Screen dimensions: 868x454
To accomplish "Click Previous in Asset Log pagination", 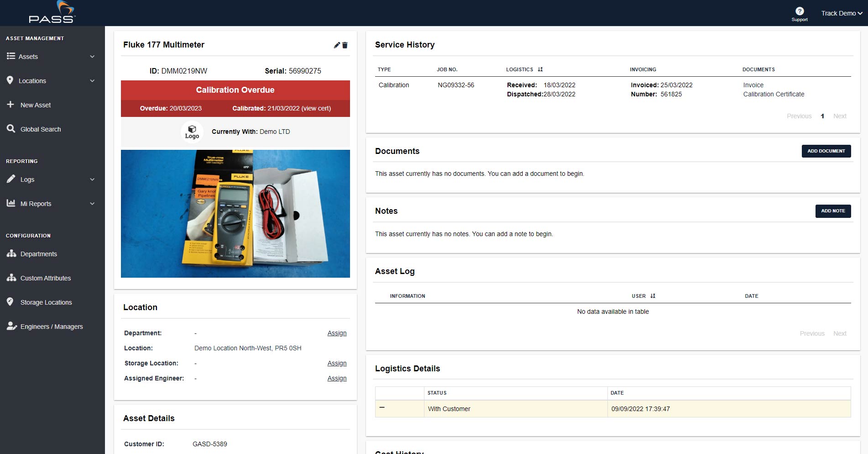I will point(812,333).
